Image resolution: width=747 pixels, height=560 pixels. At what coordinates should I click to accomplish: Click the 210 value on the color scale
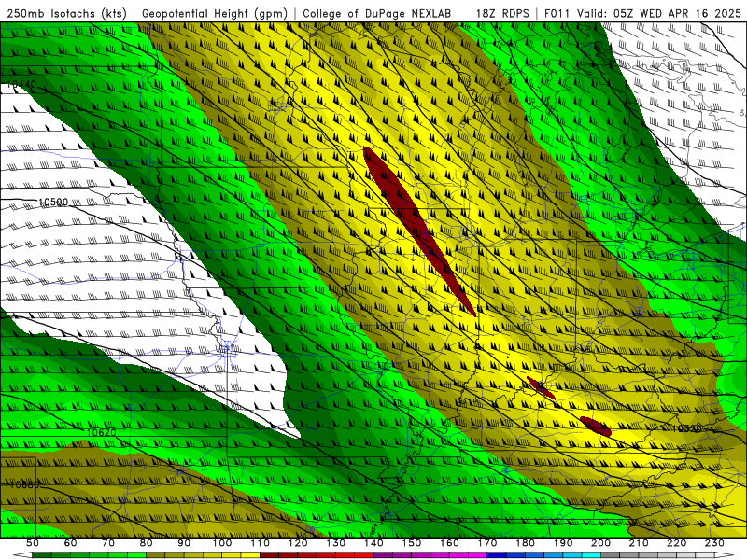pyautogui.click(x=639, y=543)
